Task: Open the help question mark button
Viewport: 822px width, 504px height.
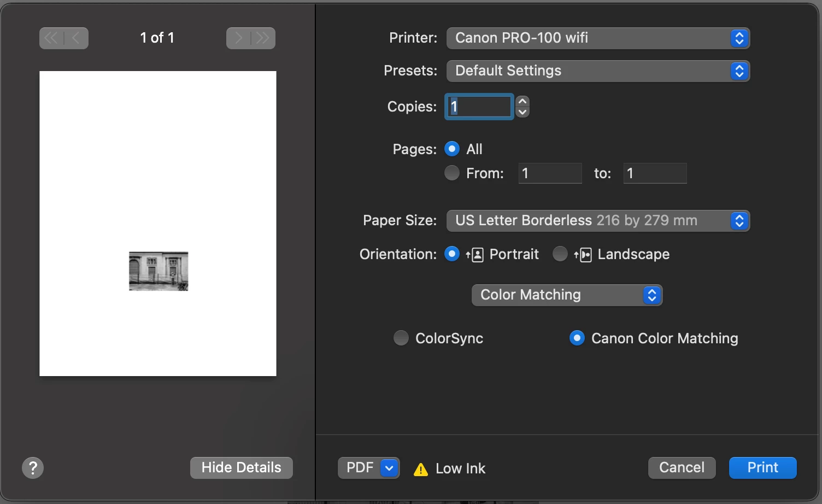Action: (x=33, y=468)
